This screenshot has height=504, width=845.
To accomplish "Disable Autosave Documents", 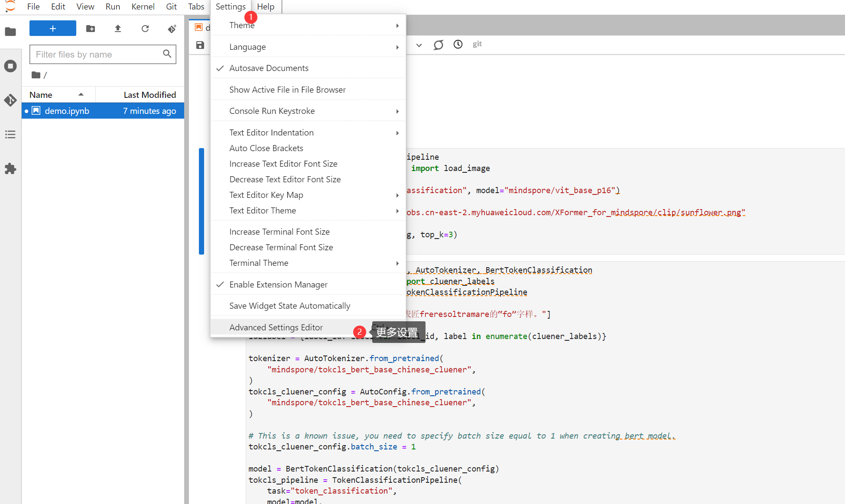I will coord(269,68).
